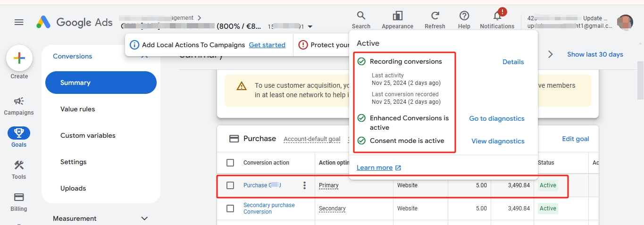The image size is (644, 225).
Task: Click Active status in Secondary purchase row
Action: click(x=548, y=208)
